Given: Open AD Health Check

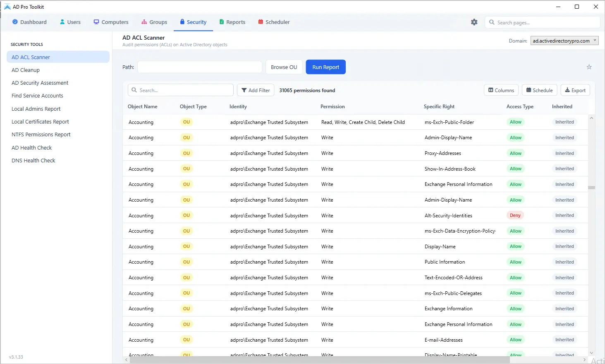Looking at the screenshot, I should point(31,148).
